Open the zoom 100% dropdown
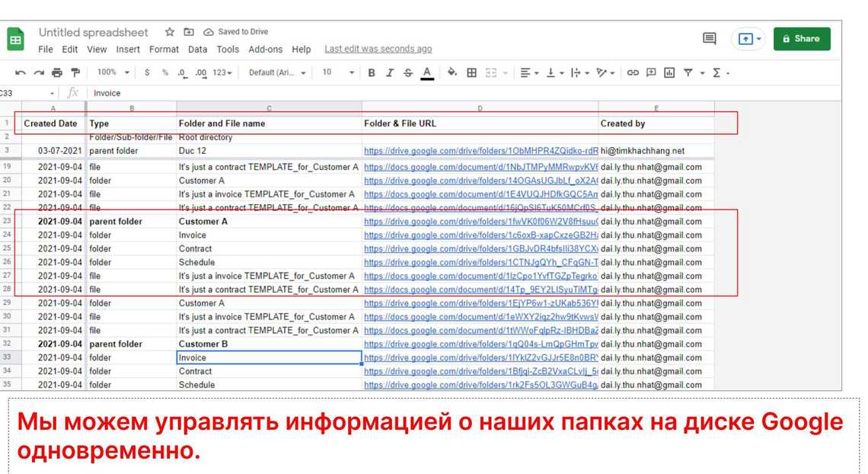Screen dimensions: 868x474 tap(113, 72)
